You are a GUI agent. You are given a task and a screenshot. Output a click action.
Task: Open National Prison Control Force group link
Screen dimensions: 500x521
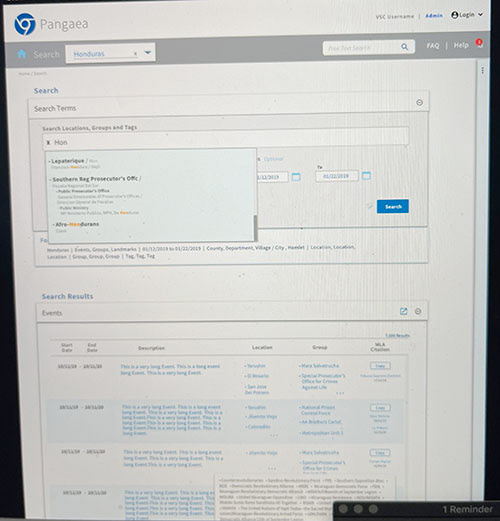(317, 410)
